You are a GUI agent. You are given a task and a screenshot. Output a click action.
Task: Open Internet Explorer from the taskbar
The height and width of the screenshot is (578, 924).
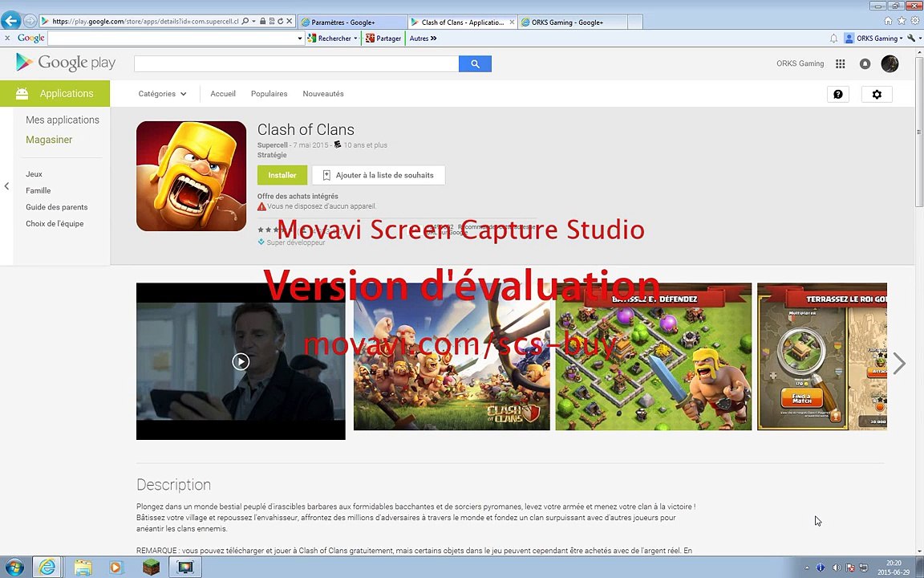coord(47,568)
